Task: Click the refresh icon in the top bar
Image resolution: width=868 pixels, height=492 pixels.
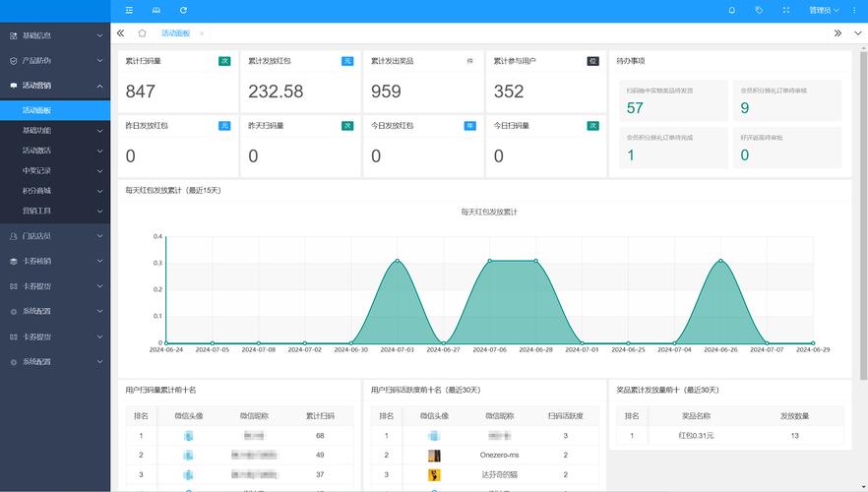Action: pos(183,10)
